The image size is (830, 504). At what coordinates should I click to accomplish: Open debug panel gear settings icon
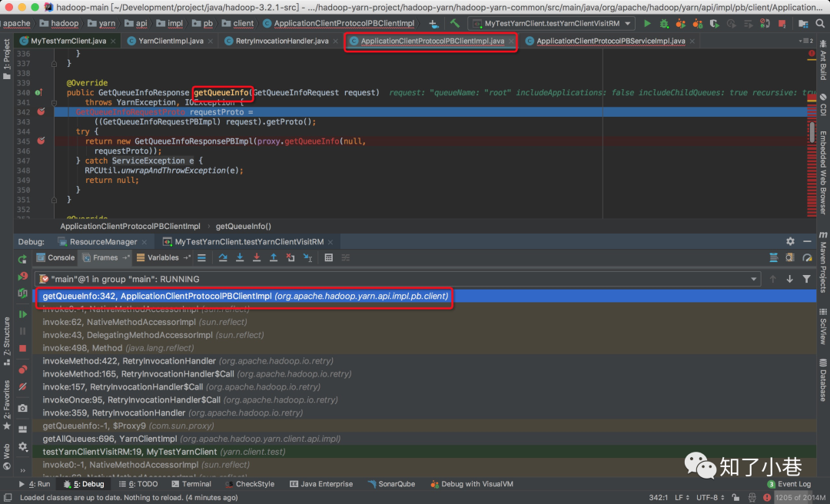coord(790,241)
